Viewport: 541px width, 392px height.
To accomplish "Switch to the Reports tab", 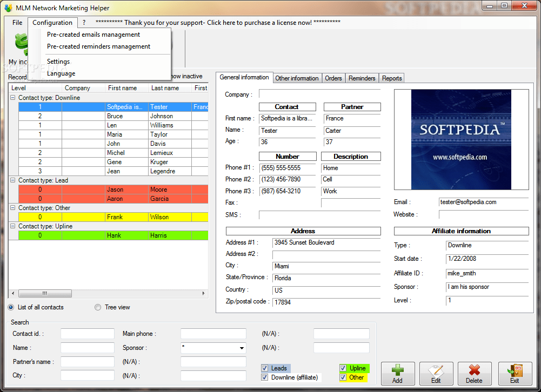I will 391,78.
